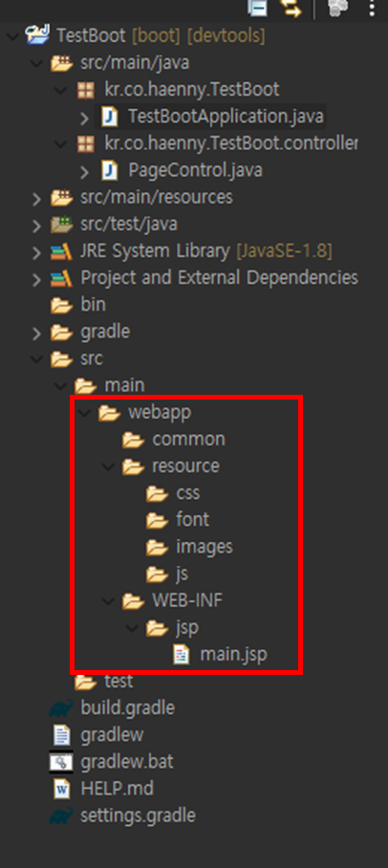This screenshot has height=868, width=388.
Task: Click the TestBoot.controller package icon
Action: 85,144
